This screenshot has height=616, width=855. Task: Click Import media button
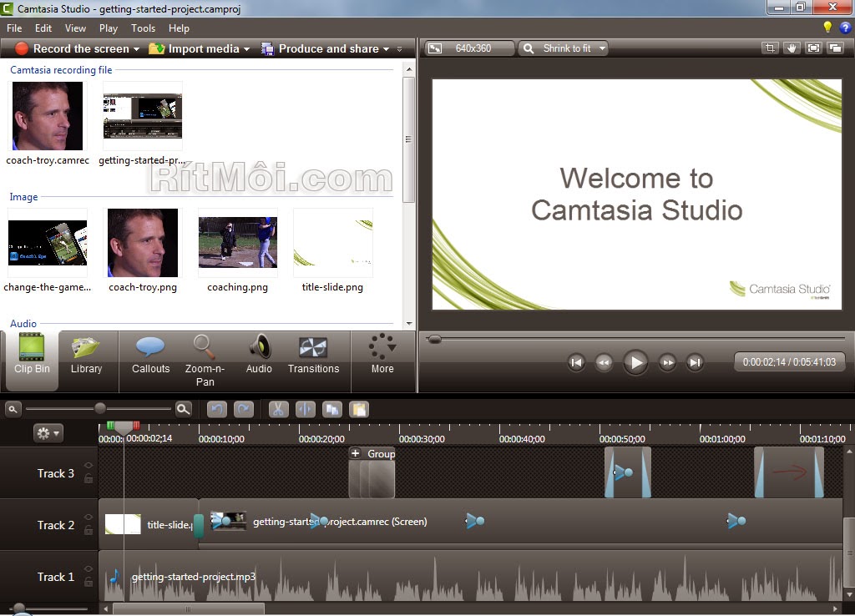[x=194, y=48]
